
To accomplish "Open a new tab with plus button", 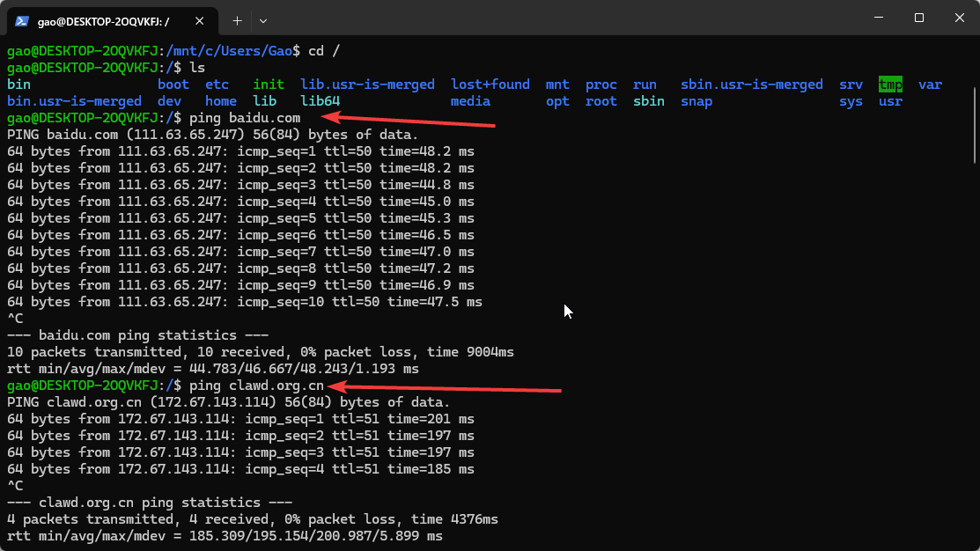I will click(237, 19).
